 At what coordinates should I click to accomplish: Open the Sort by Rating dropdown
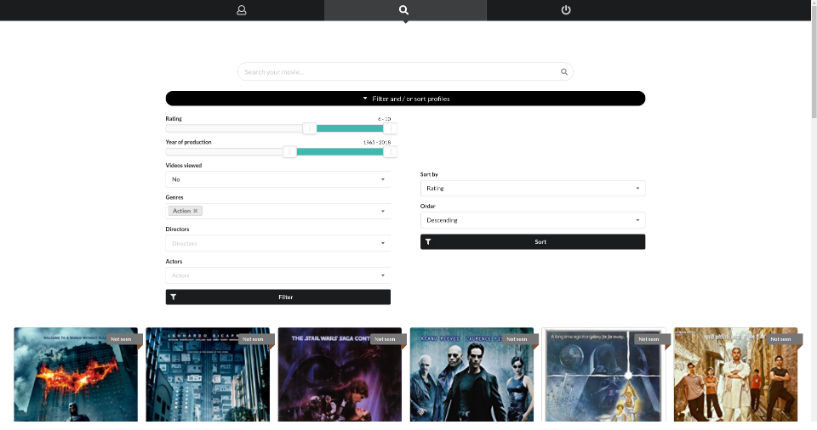[533, 188]
